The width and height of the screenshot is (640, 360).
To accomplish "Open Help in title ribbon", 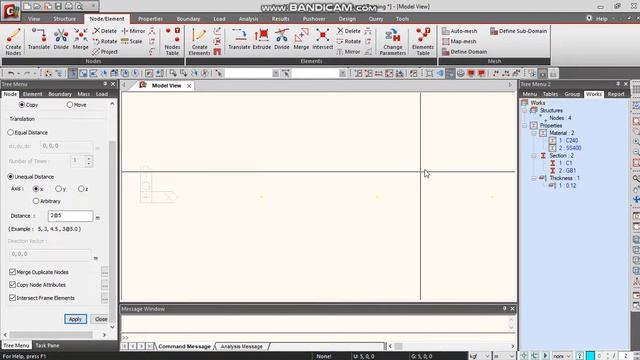I will pos(601,19).
